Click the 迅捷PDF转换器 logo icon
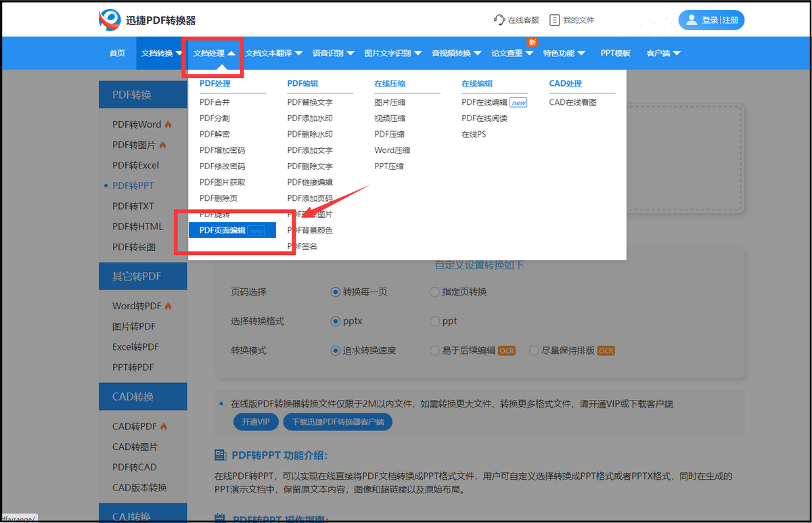The image size is (812, 523). coord(108,20)
